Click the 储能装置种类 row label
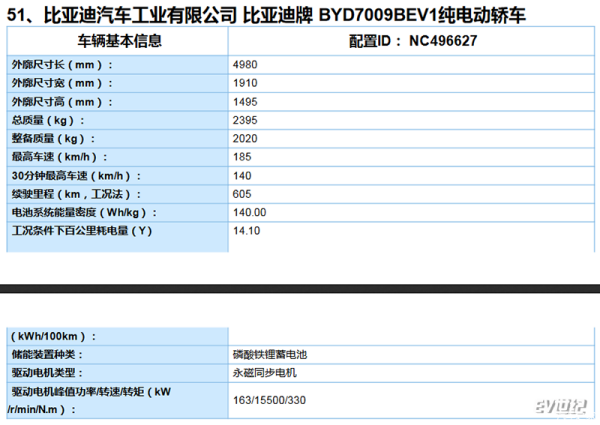This screenshot has height=425, width=600. (48, 355)
